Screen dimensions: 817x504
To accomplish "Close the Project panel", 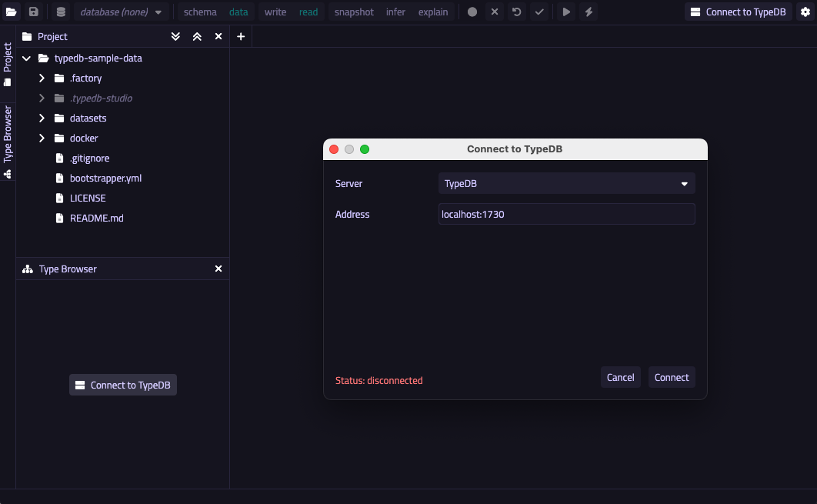I will (218, 36).
